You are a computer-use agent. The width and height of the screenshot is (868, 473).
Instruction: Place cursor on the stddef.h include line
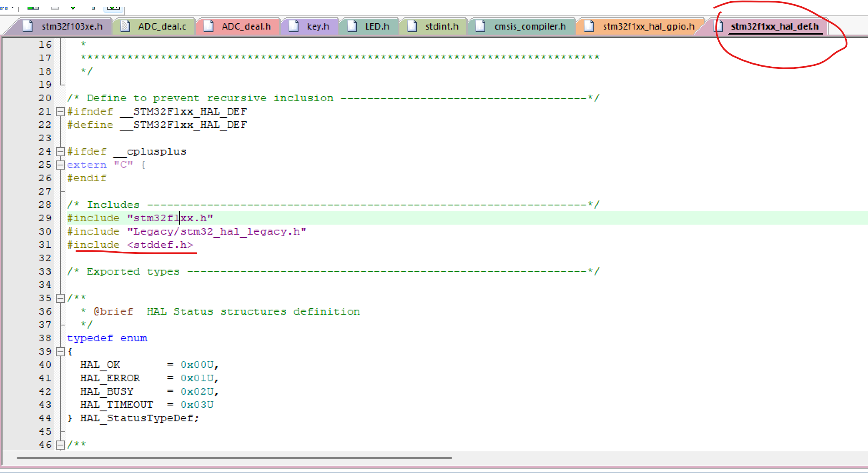click(160, 245)
